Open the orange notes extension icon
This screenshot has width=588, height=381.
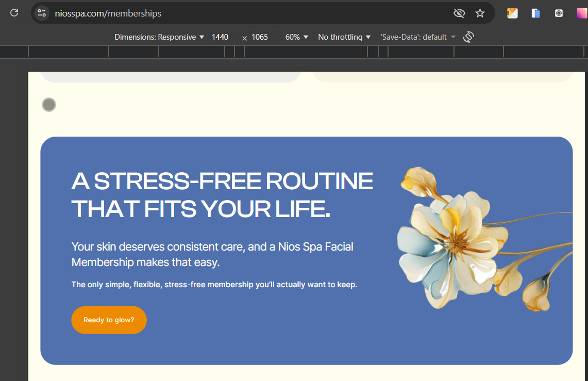tap(512, 13)
